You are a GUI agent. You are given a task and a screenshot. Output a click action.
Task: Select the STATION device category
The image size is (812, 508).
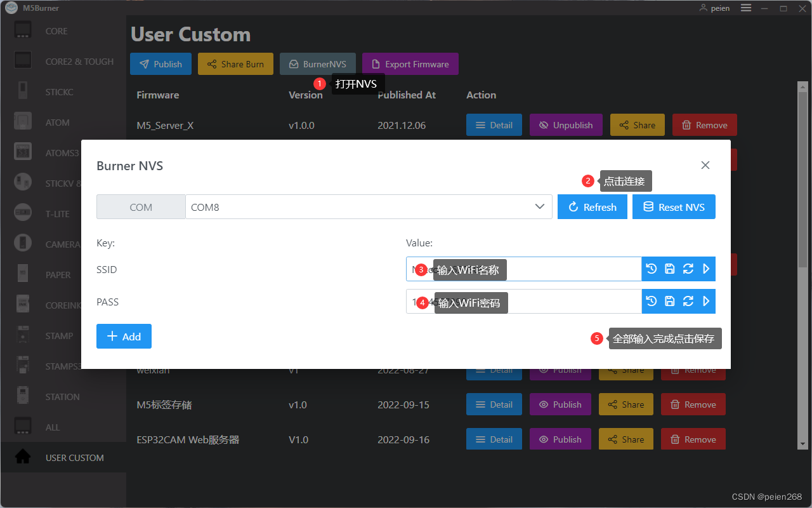coord(63,397)
